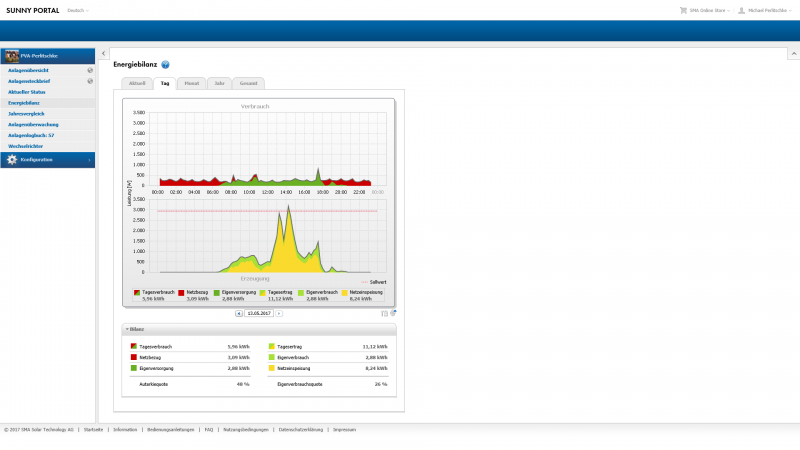Go to next day arrow
The image size is (800, 450).
click(279, 313)
